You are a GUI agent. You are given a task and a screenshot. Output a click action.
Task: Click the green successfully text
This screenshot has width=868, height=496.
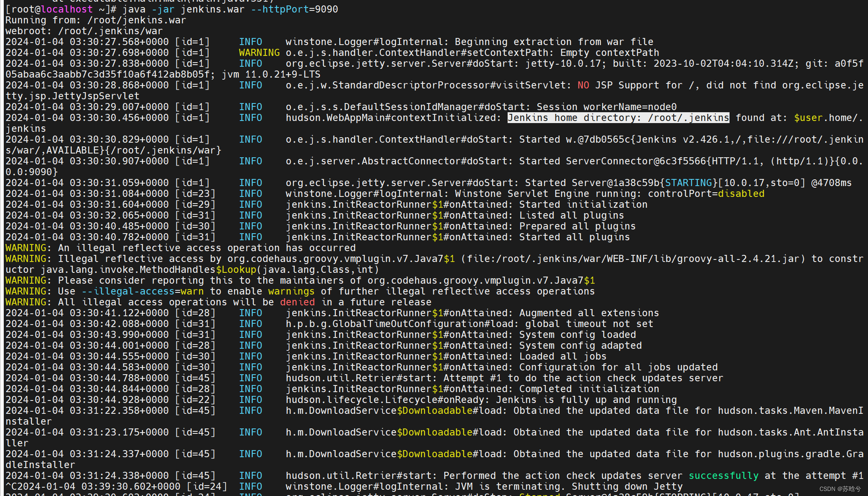[723, 476]
